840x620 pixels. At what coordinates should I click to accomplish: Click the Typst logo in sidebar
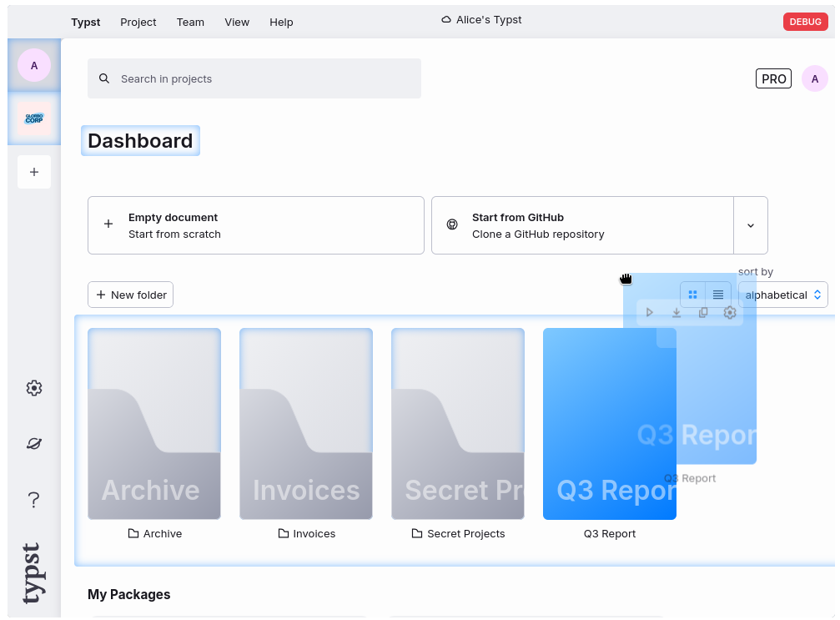(33, 573)
